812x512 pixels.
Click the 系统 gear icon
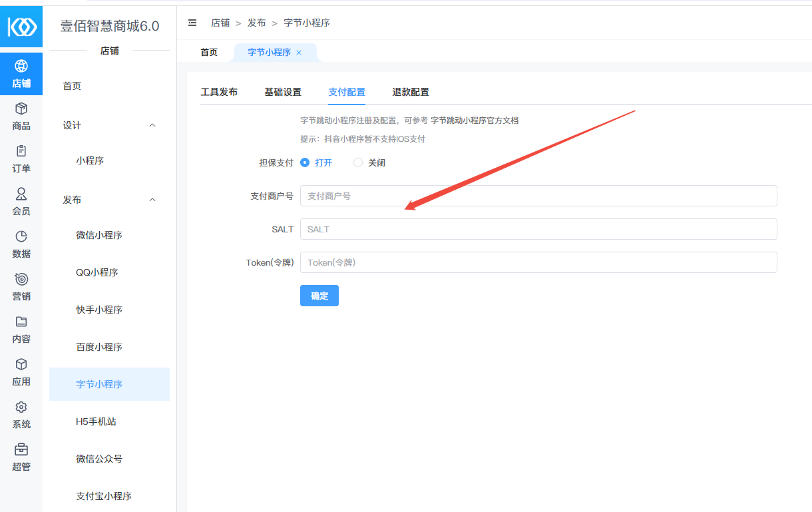(21, 407)
